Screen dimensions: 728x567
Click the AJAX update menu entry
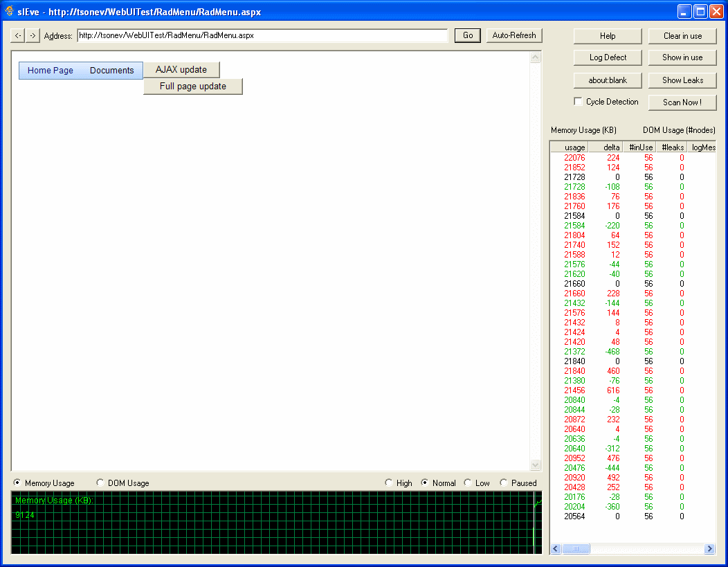click(181, 70)
